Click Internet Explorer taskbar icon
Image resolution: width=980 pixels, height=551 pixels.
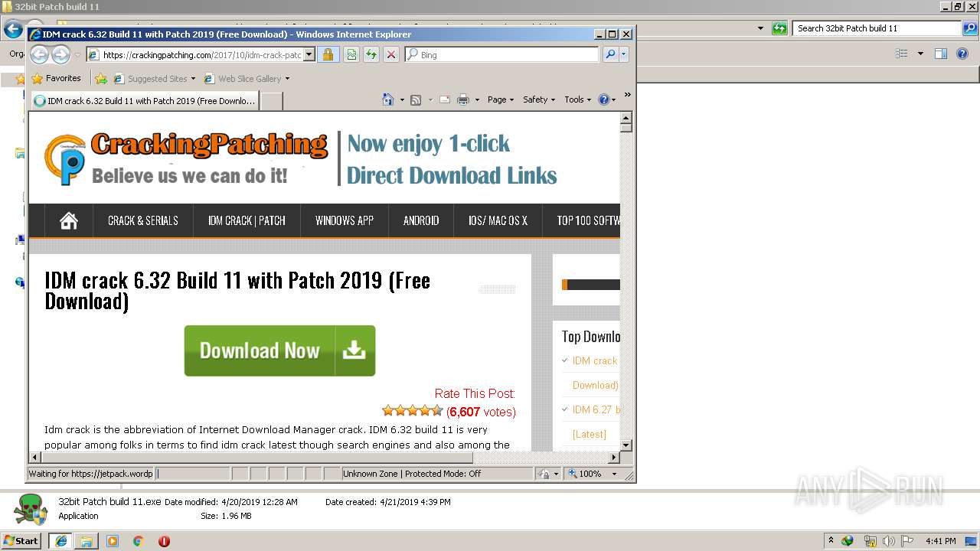(61, 540)
